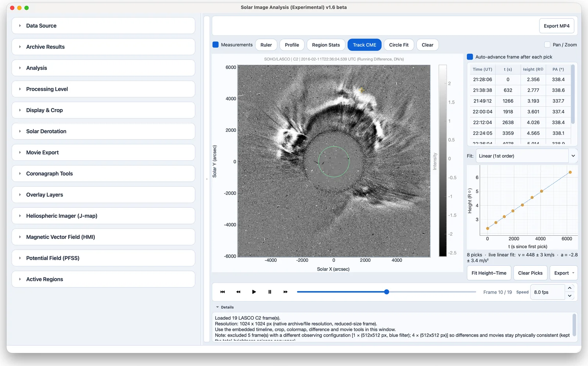The image size is (588, 366).
Task: Expand the Coronagraph Tools section
Action: (x=103, y=174)
